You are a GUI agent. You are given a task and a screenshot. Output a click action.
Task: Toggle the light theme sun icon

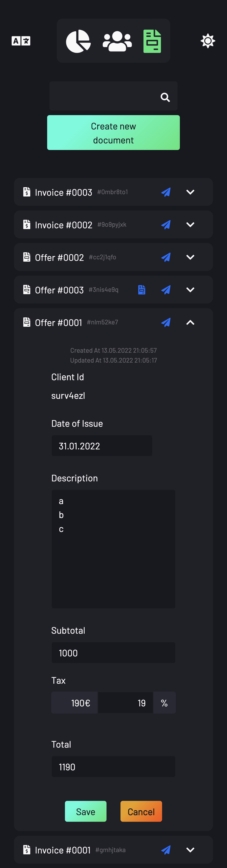click(x=208, y=41)
